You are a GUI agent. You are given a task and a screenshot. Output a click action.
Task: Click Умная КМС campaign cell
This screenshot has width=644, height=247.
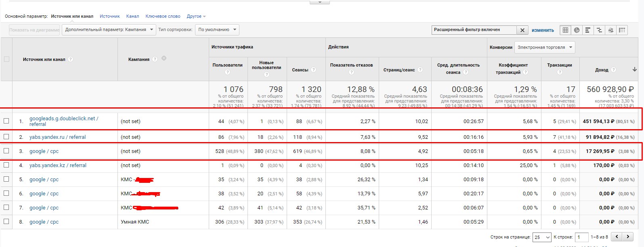point(135,222)
